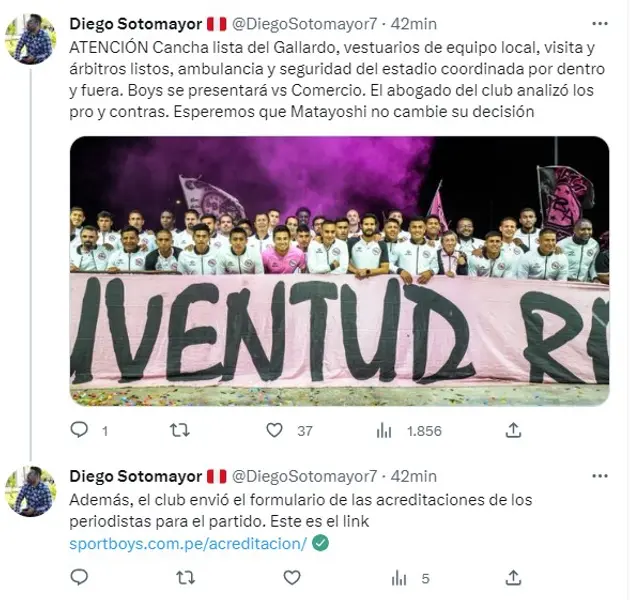Reply to the first tweet about Gallardo
Viewport: 640px width, 600px height.
[x=79, y=430]
